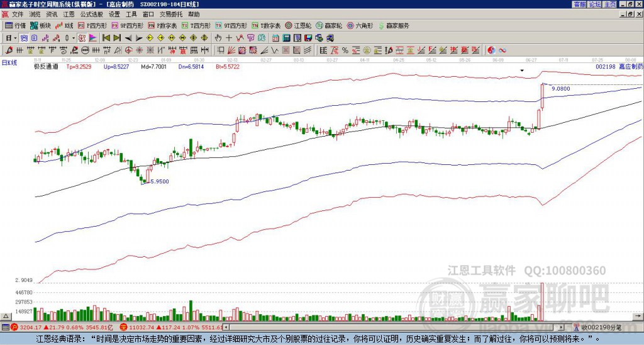Open the P数字表 number table
The height and width of the screenshot is (345, 644).
(162, 25)
